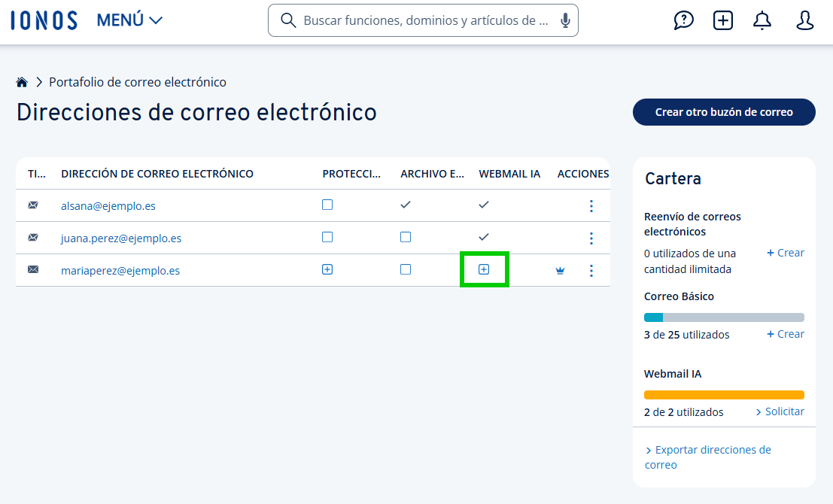
Task: Click archive checkmark for alsana@ejemplo.es
Action: click(x=406, y=205)
